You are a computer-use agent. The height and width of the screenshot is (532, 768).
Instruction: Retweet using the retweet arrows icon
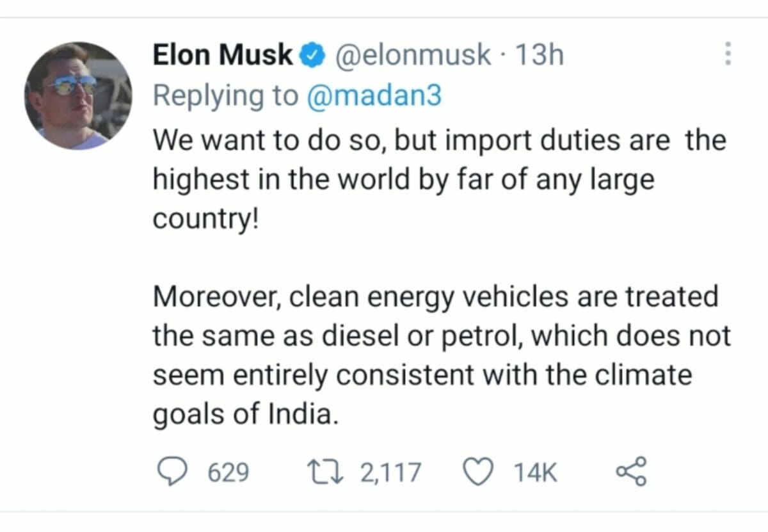[331, 473]
